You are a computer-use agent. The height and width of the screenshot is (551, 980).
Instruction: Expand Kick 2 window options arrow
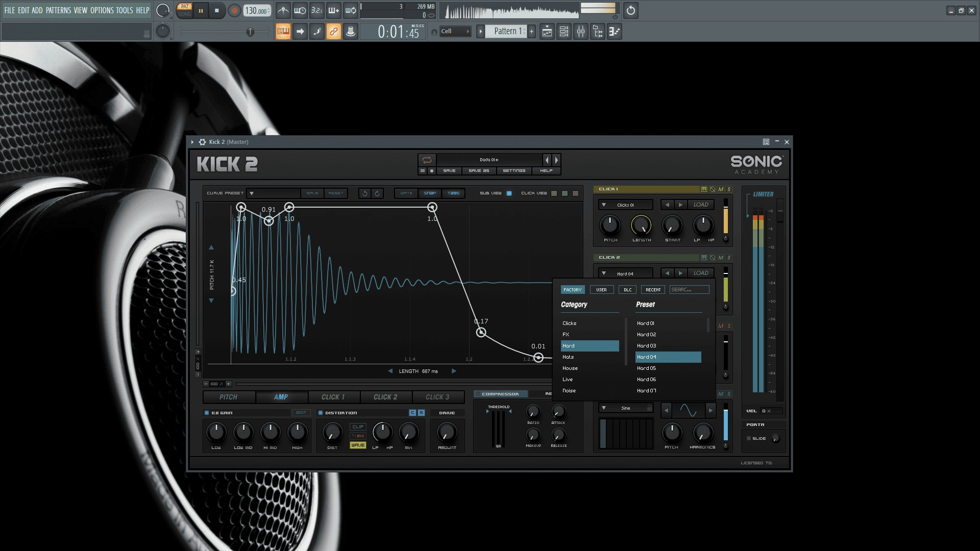192,142
